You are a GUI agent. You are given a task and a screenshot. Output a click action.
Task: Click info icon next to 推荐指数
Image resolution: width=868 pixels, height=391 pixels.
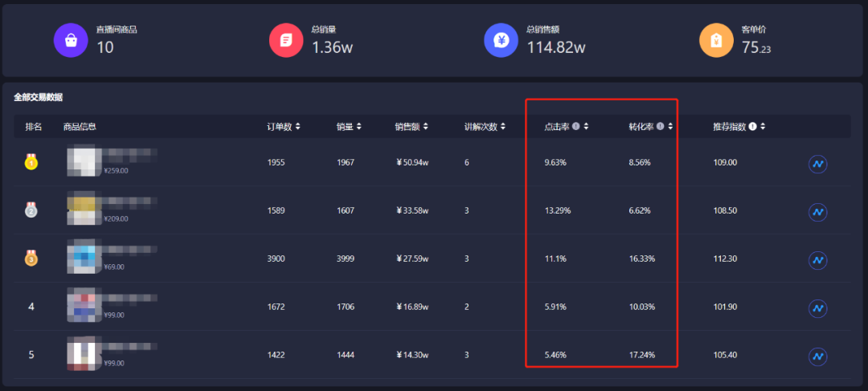pyautogui.click(x=753, y=127)
